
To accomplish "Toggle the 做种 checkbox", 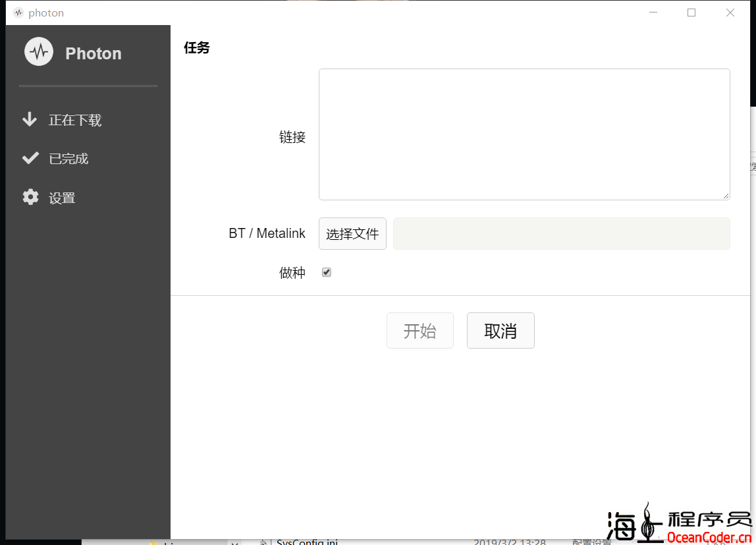I will point(327,273).
